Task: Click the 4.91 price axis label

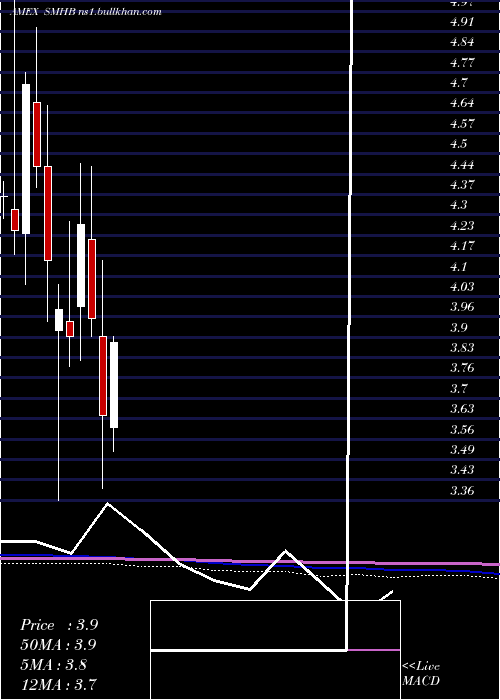Action: point(462,22)
